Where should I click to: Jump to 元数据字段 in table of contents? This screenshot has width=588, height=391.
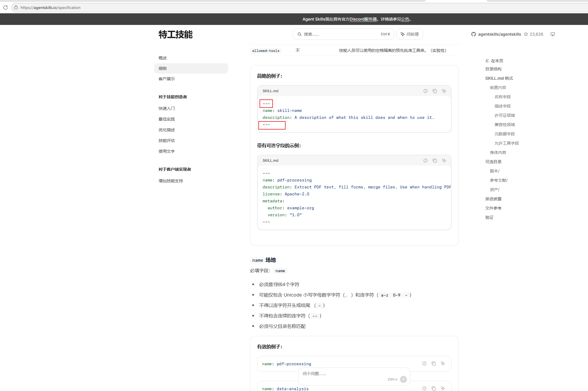click(x=505, y=134)
